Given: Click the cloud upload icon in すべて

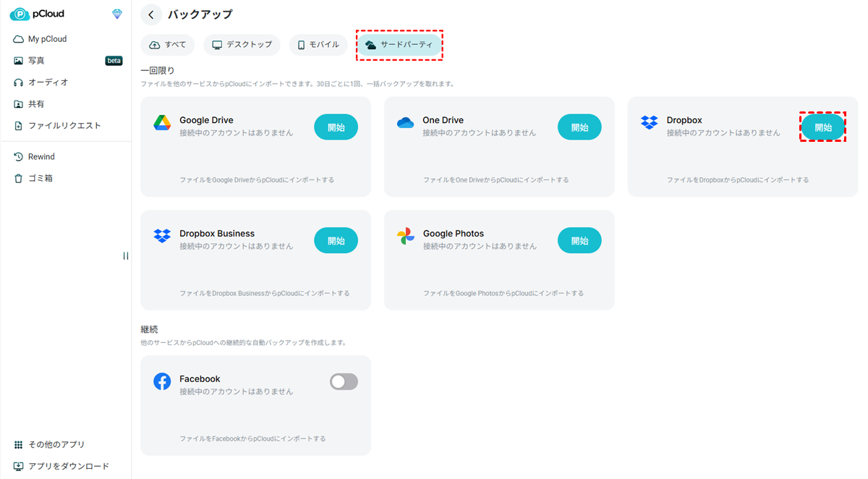Looking at the screenshot, I should 155,45.
